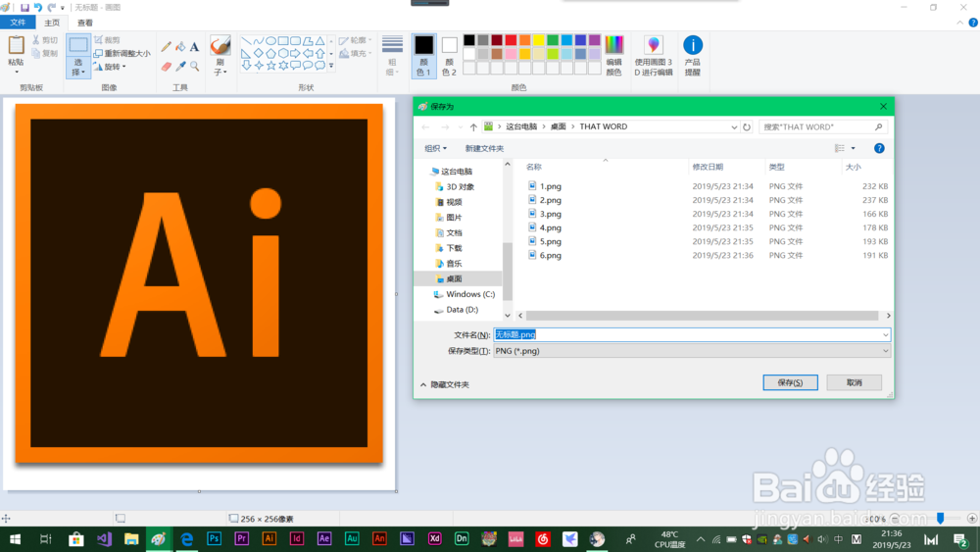This screenshot has height=552, width=980.
Task: Go up one folder level arrow
Action: 473,126
